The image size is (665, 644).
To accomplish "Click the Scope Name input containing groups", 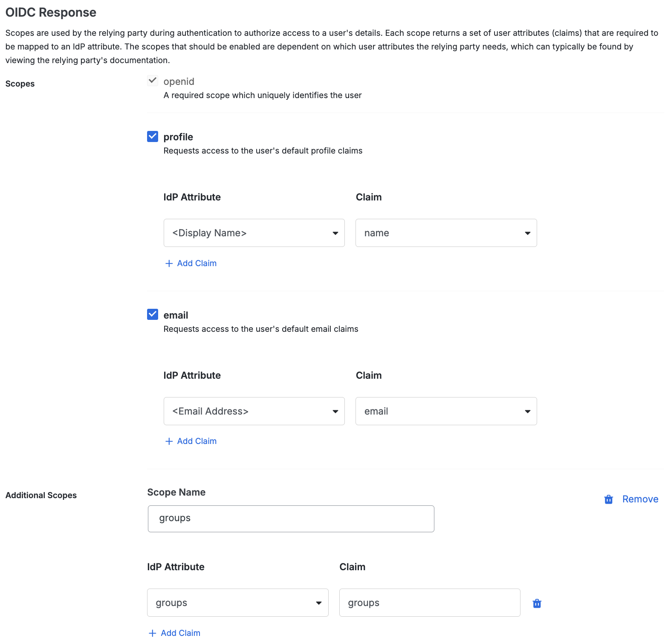I will (x=291, y=519).
